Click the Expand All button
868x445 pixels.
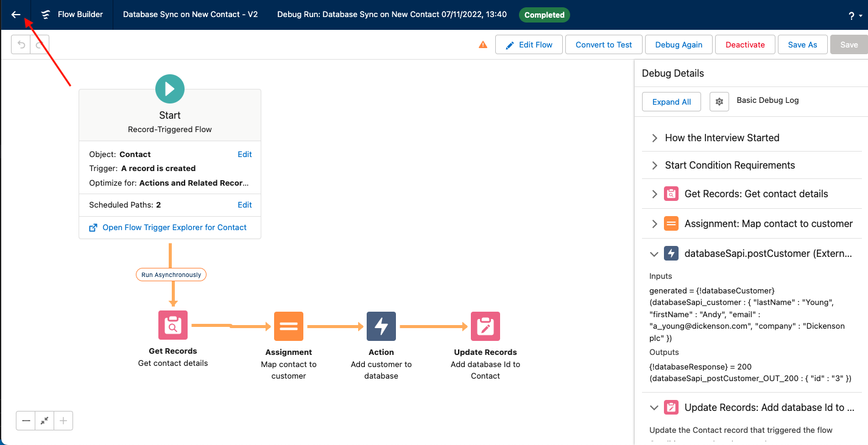click(x=671, y=102)
